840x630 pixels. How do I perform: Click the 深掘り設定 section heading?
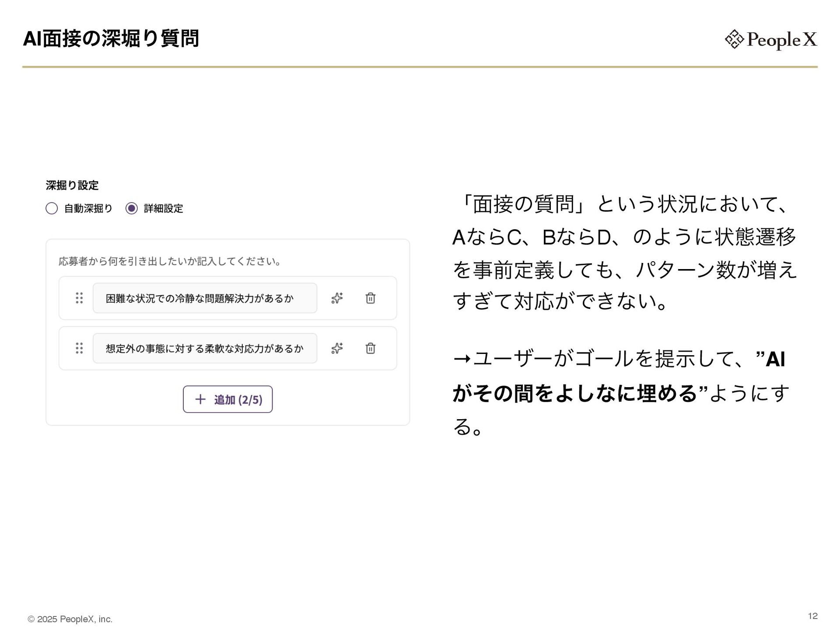[x=72, y=185]
